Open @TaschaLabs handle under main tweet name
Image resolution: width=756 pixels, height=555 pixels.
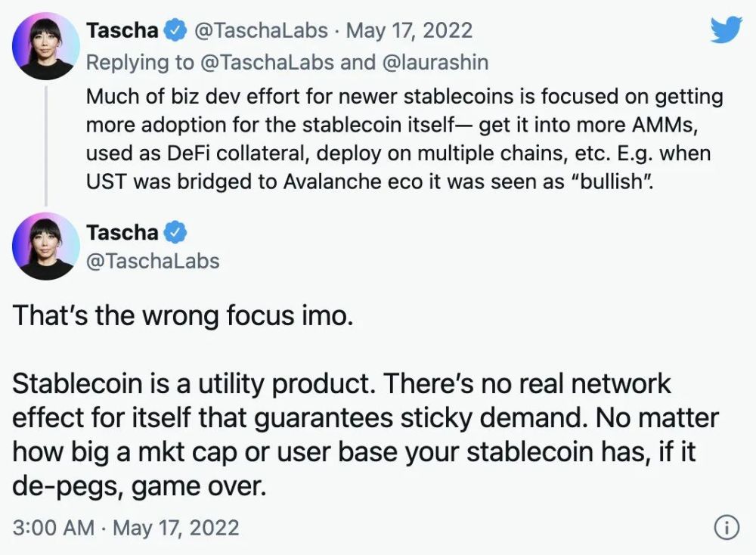153,262
